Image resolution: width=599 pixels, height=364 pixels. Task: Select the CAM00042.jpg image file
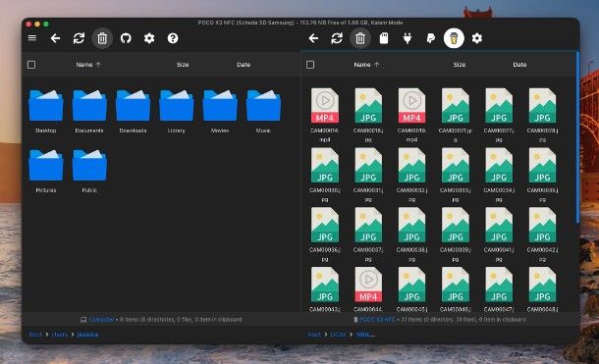pyautogui.click(x=542, y=234)
